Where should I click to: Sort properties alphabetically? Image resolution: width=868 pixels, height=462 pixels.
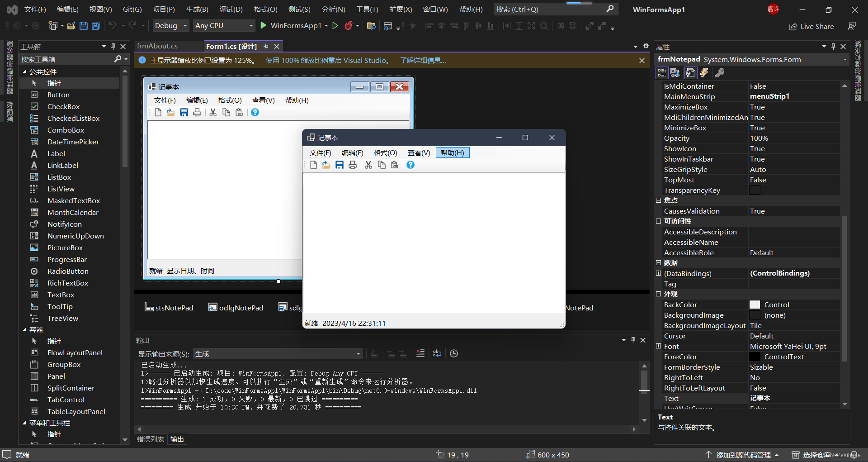click(x=675, y=73)
